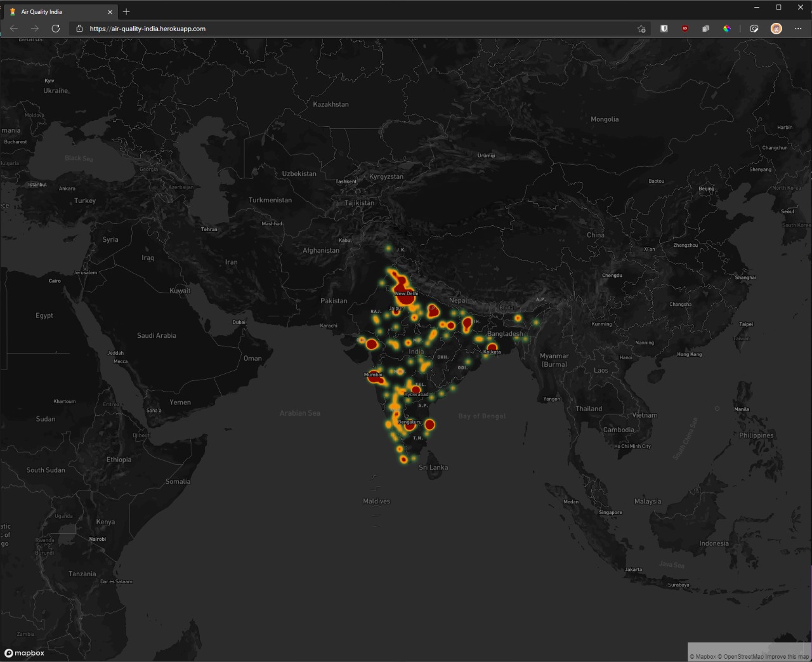
Task: Click the colorful wheel extension icon
Action: (727, 29)
